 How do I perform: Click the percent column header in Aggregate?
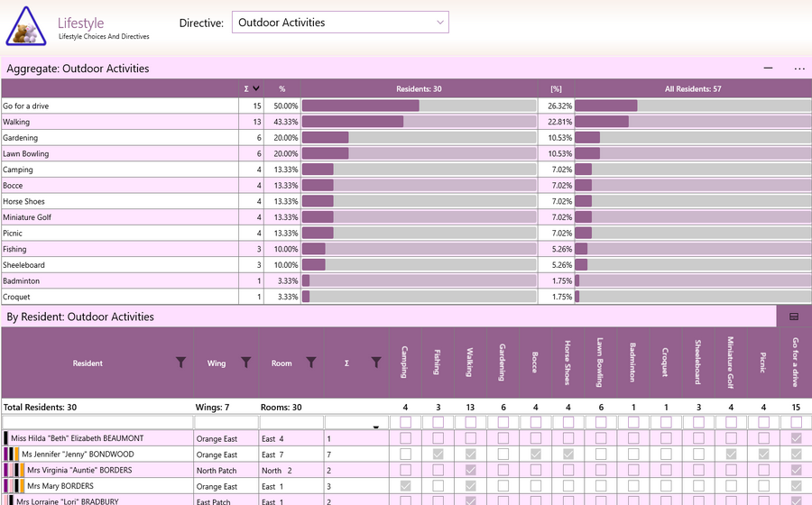tap(282, 88)
